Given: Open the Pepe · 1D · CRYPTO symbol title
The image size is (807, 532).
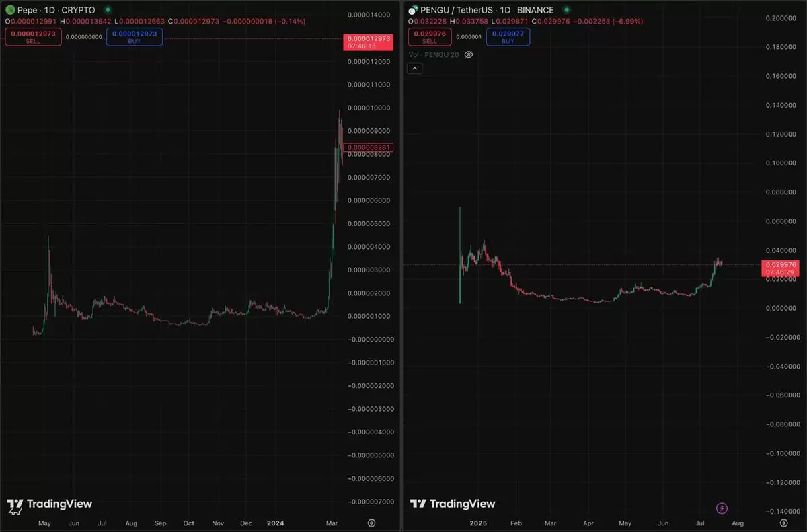Looking at the screenshot, I should (x=56, y=10).
